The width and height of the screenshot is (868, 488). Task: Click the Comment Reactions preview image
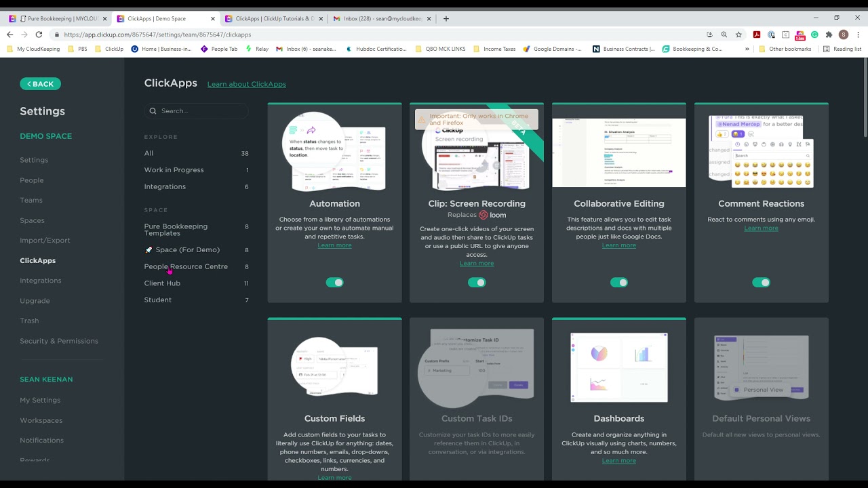(x=761, y=152)
